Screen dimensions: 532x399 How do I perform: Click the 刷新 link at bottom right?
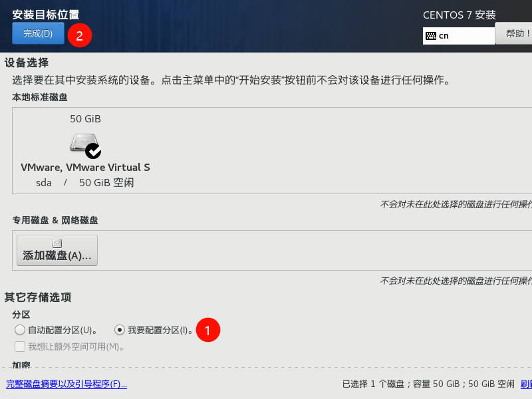point(527,384)
